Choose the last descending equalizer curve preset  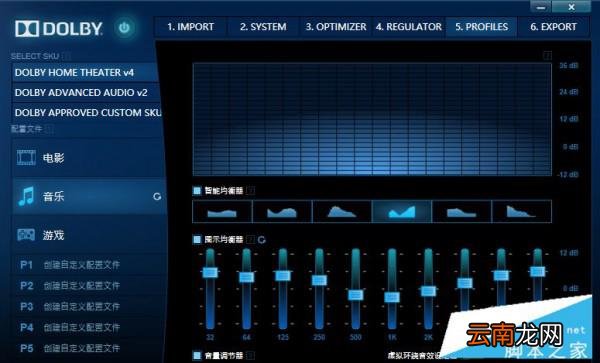coord(522,211)
